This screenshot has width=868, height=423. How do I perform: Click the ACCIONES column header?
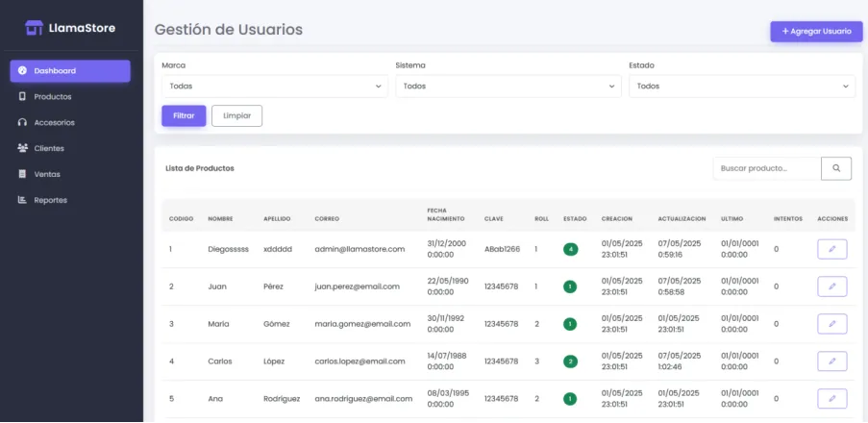(x=832, y=218)
